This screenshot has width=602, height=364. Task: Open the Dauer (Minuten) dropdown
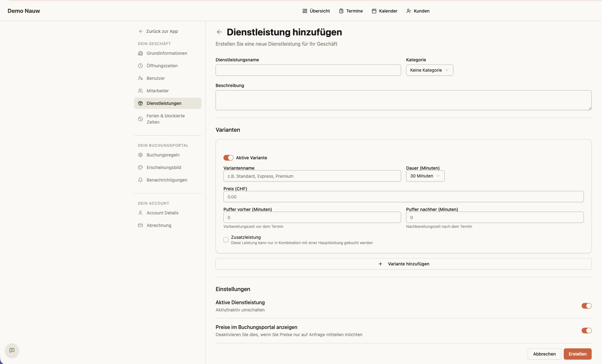click(x=425, y=176)
